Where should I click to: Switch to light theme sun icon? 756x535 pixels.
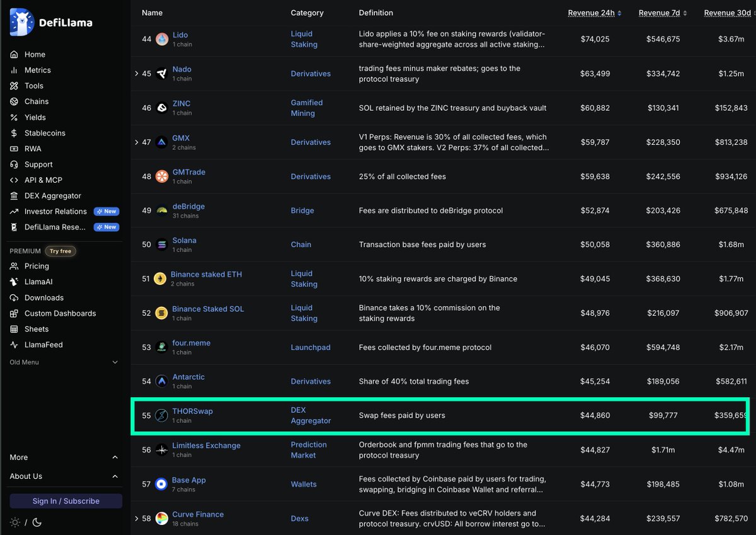[x=15, y=522]
